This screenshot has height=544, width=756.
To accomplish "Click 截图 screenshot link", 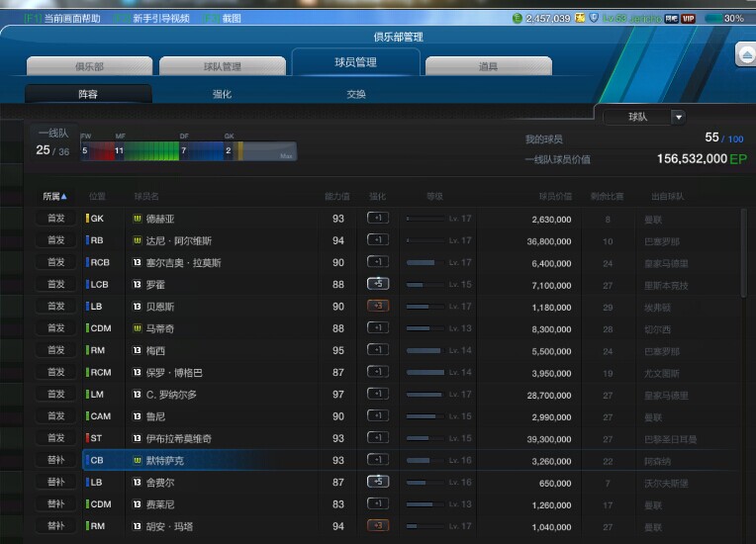I will 232,19.
